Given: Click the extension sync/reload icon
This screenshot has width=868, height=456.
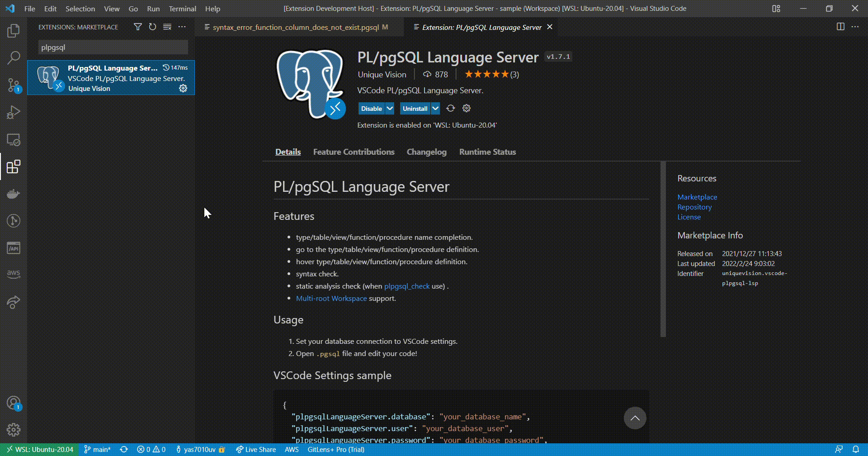Looking at the screenshot, I should 451,108.
